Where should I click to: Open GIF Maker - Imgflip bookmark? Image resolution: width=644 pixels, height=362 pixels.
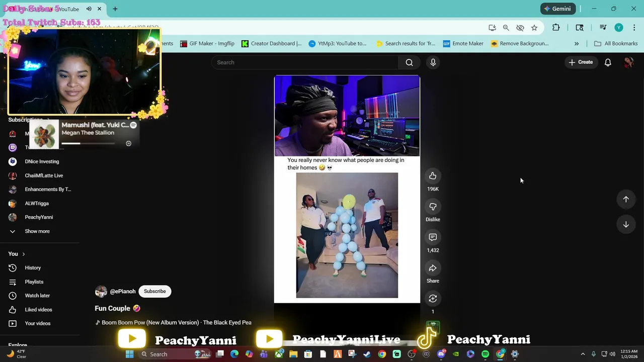point(207,44)
